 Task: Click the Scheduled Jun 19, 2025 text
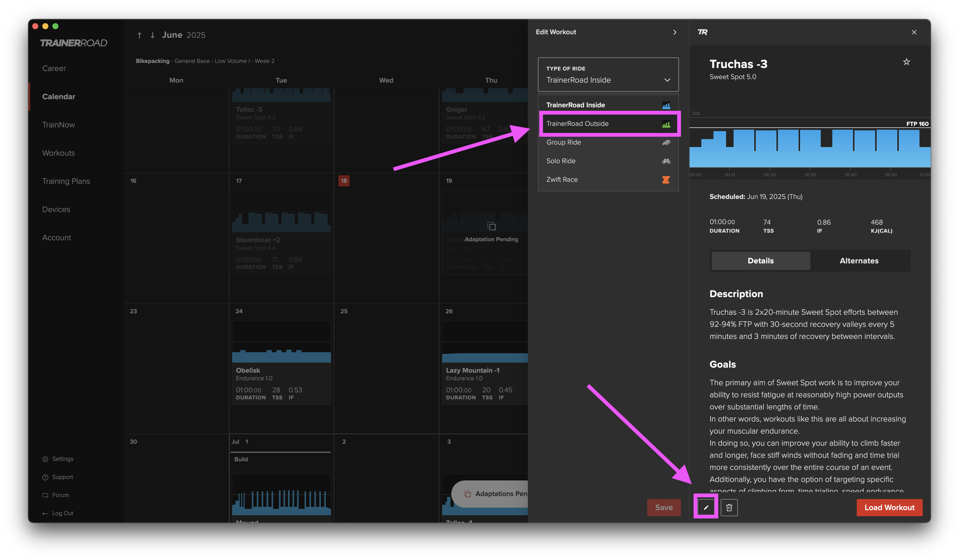(x=756, y=197)
